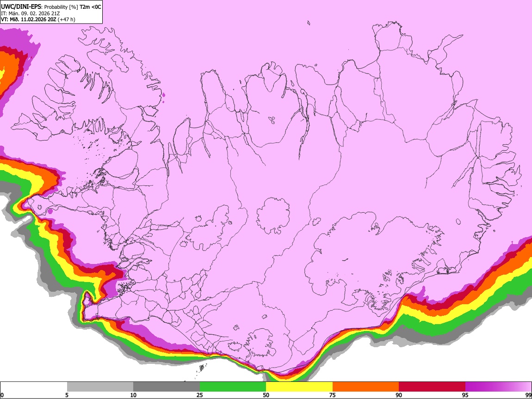Viewport: 532px width, 399px height.
Task: Click the legend tick label '99'
Action: pyautogui.click(x=528, y=395)
